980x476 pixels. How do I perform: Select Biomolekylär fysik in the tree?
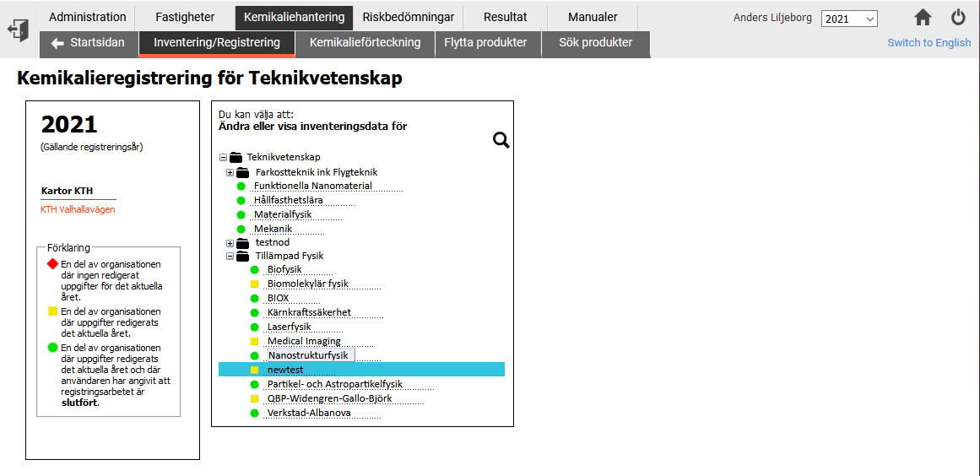[x=307, y=284]
